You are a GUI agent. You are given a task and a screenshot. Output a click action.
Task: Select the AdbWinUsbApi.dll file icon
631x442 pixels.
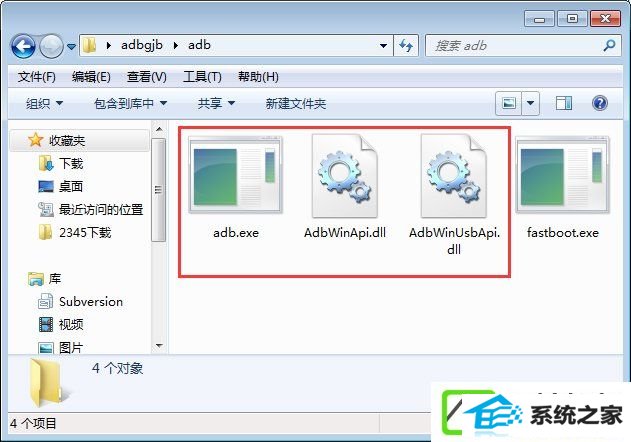454,176
